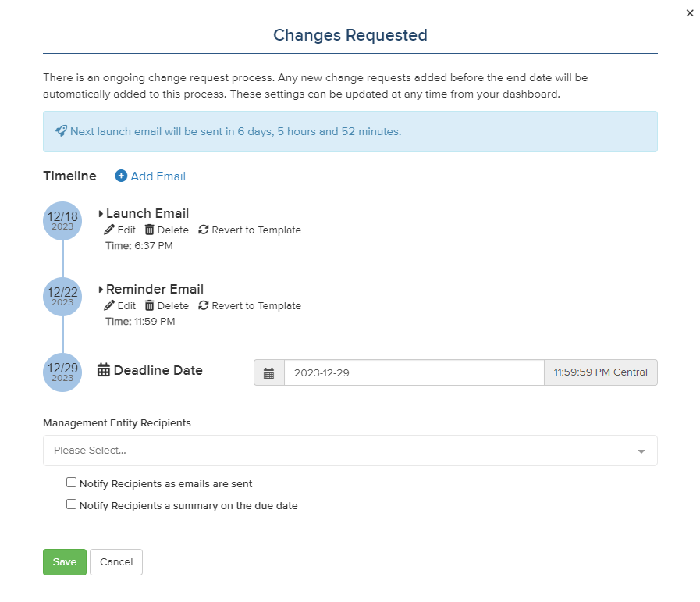
Task: Expand the Reminder Email details triangle
Action: (x=101, y=290)
